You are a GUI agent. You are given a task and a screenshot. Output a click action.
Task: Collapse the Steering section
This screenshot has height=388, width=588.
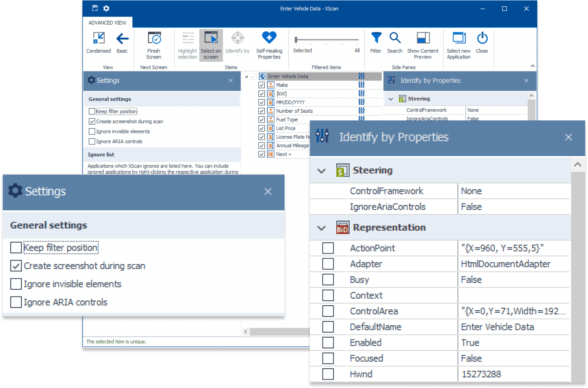321,170
